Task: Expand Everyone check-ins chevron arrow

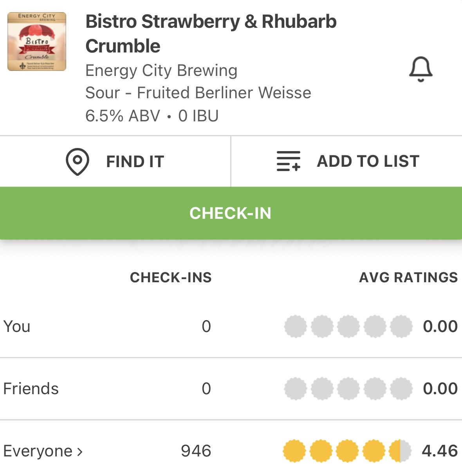Action: (x=80, y=452)
